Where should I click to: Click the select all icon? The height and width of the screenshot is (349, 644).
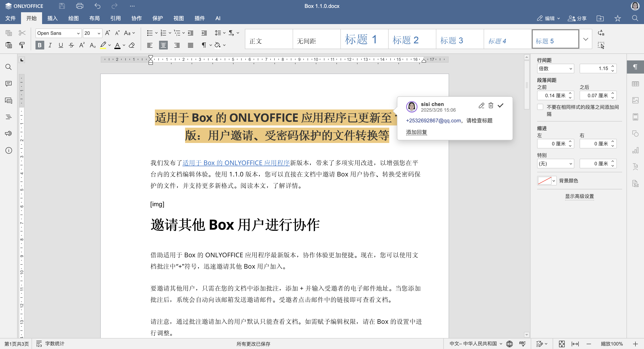[x=601, y=45]
